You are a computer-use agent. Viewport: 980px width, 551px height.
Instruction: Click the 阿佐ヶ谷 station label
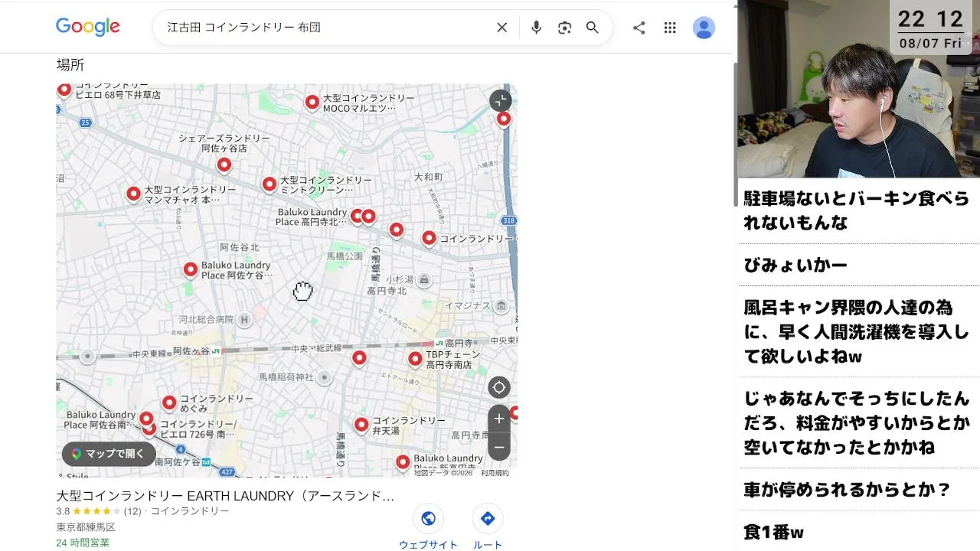tap(191, 350)
